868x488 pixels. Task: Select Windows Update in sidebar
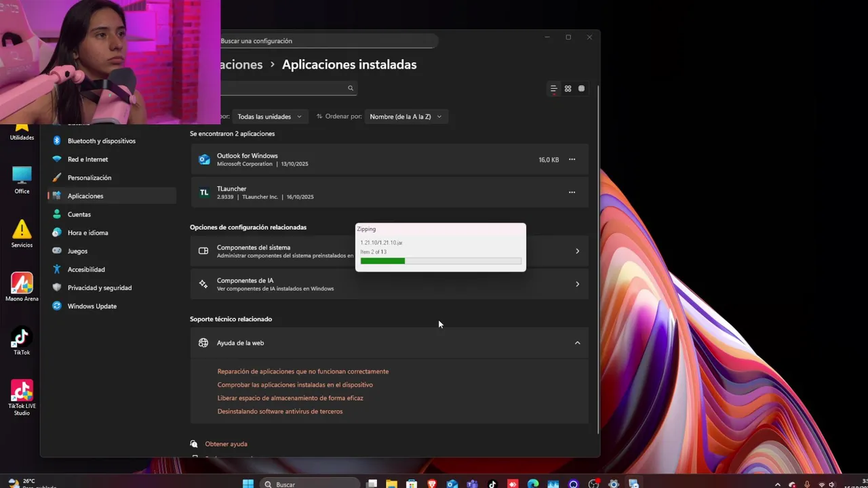112,306
